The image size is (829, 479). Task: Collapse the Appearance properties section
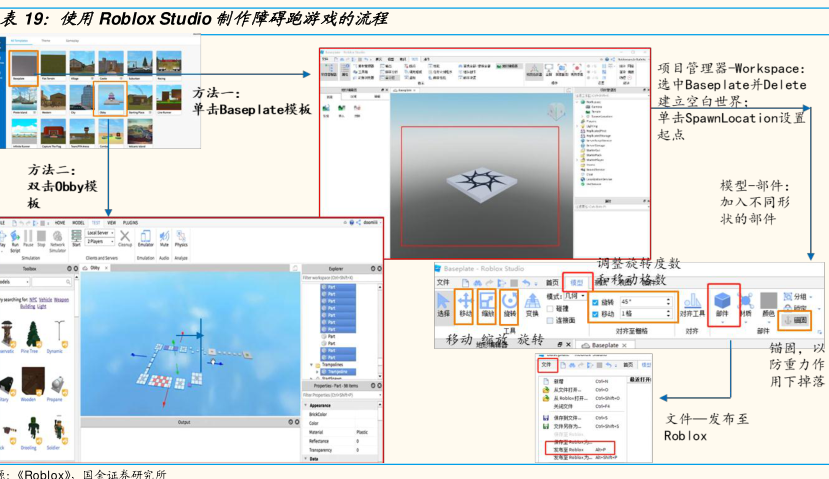pos(306,405)
